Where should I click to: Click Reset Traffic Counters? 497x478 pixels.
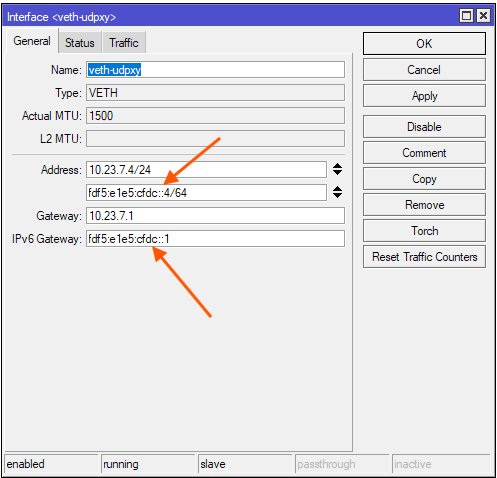point(424,257)
